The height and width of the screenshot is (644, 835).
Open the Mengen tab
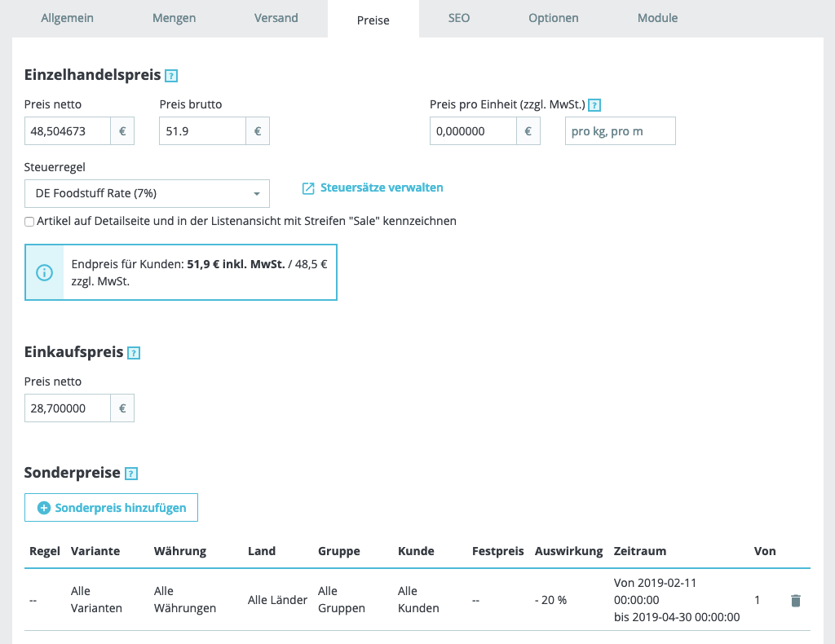point(174,18)
